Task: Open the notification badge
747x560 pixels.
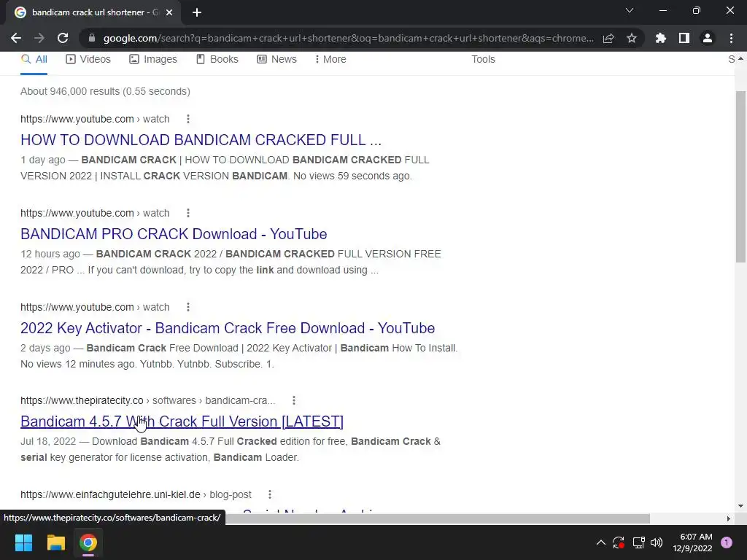Action: tap(727, 542)
